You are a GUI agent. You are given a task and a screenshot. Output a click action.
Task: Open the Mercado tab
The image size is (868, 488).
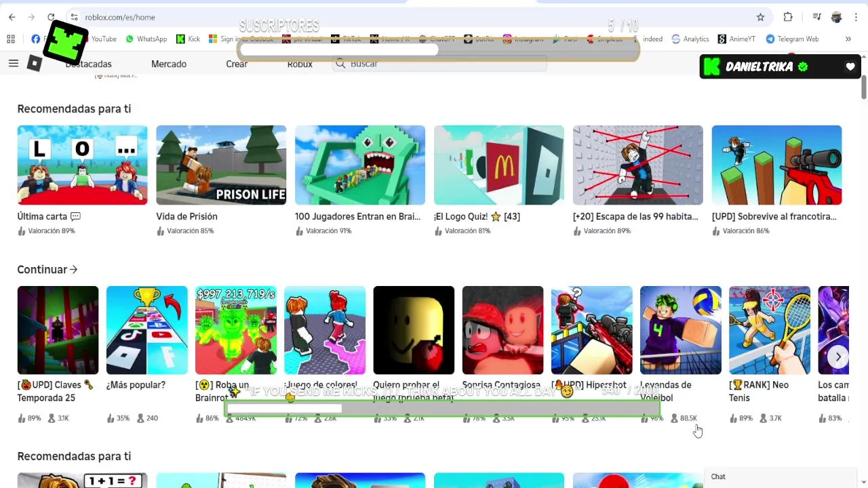click(x=169, y=64)
